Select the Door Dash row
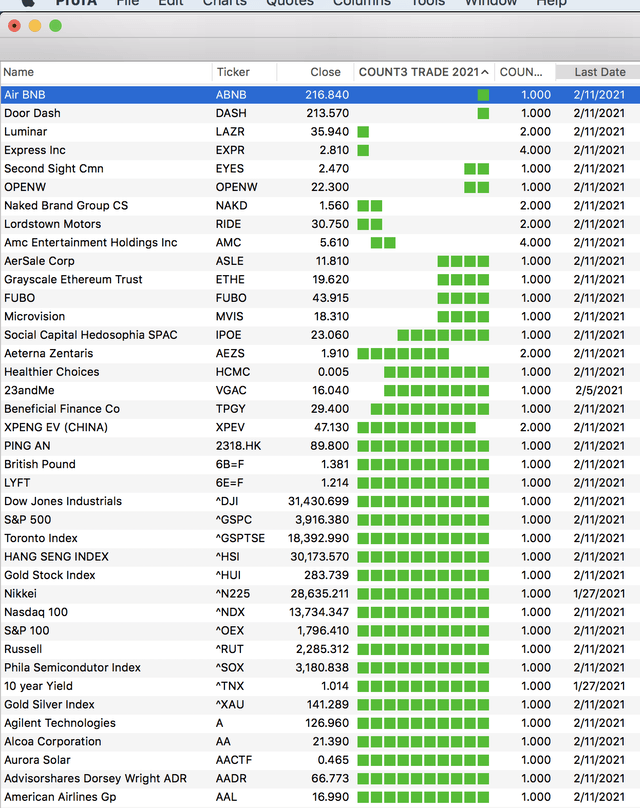This screenshot has height=808, width=640. point(320,113)
